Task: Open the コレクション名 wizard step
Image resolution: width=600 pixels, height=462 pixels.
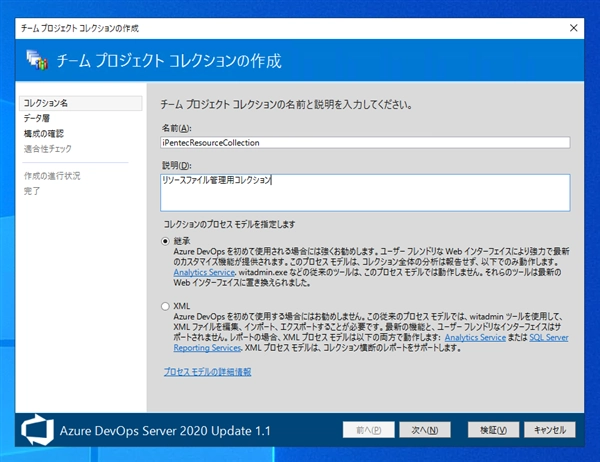Action: [x=80, y=103]
